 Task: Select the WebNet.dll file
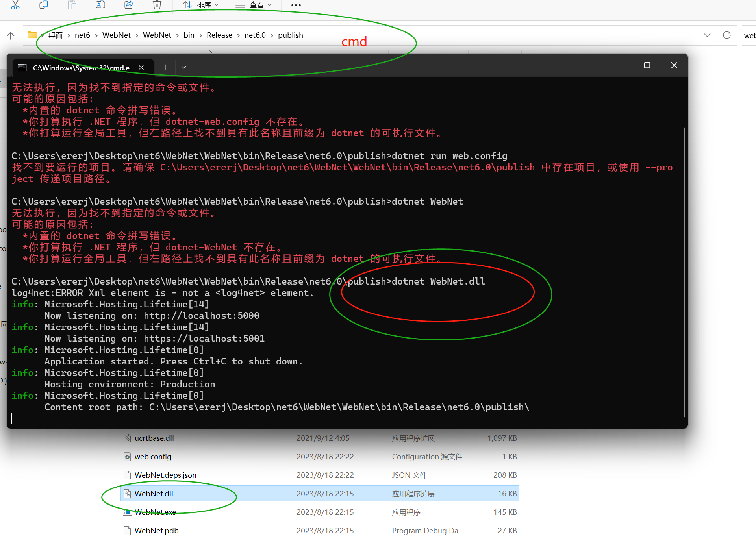coord(154,494)
